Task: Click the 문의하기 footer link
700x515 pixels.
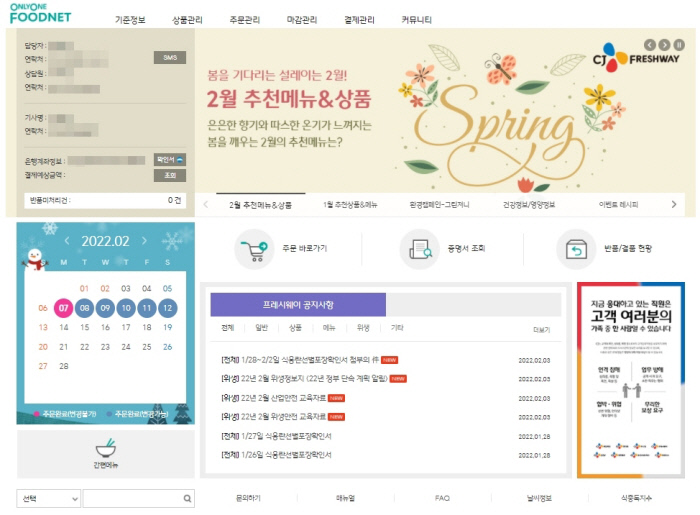Action: 248,498
